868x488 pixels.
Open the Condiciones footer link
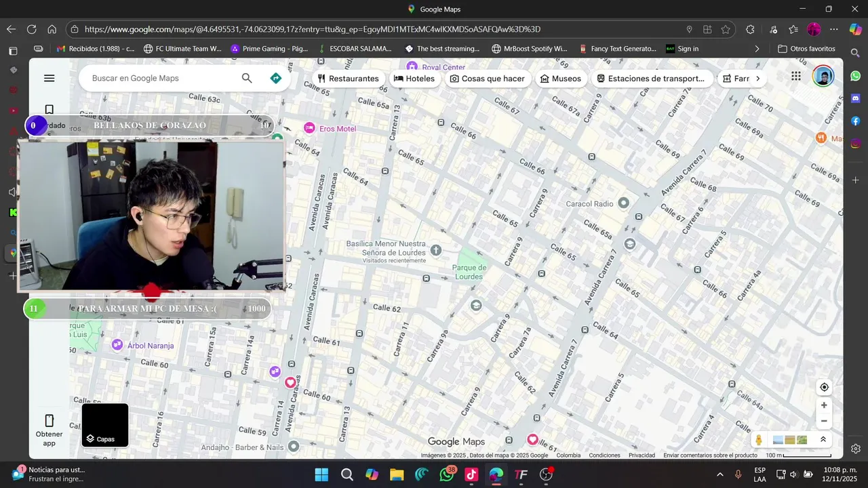604,455
